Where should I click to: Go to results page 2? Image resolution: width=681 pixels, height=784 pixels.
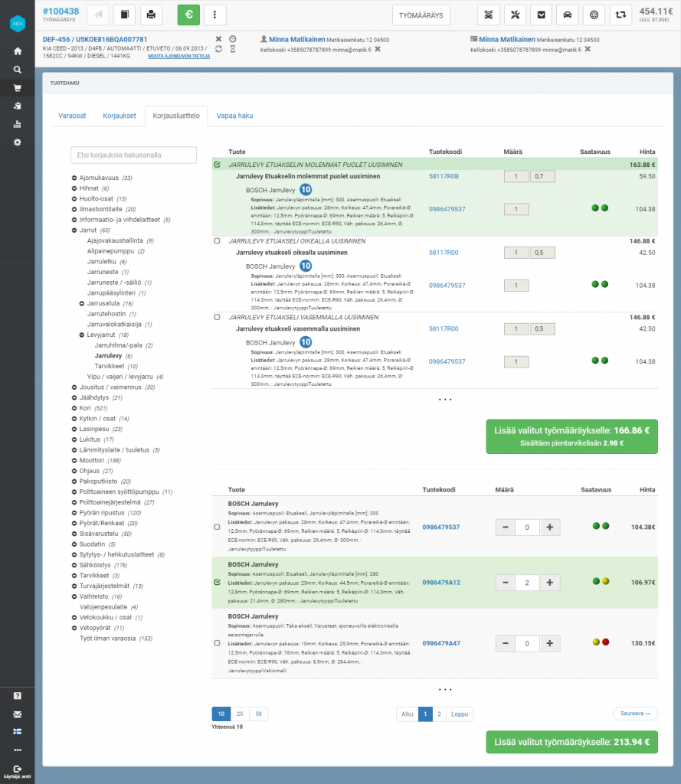tap(439, 714)
